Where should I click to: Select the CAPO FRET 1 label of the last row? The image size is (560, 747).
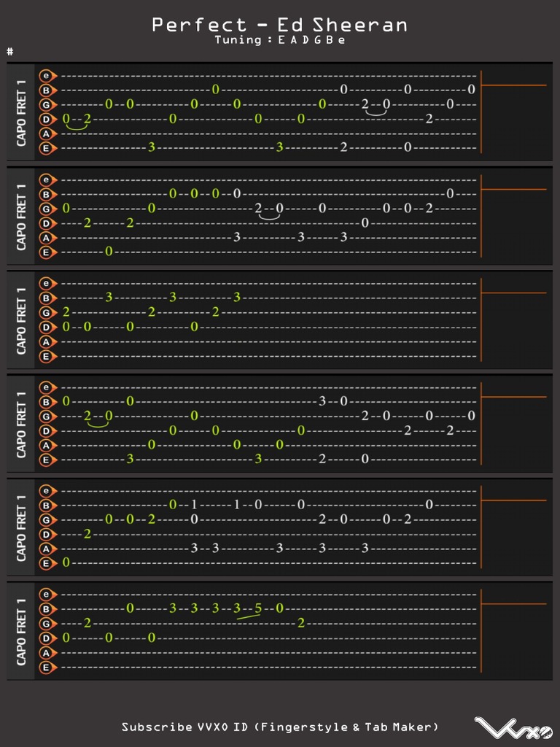pyautogui.click(x=21, y=632)
